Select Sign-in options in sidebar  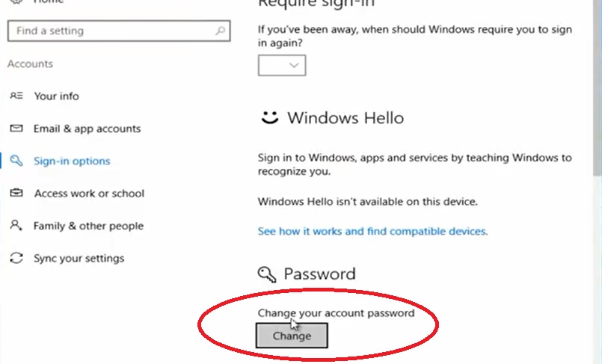[x=72, y=161]
